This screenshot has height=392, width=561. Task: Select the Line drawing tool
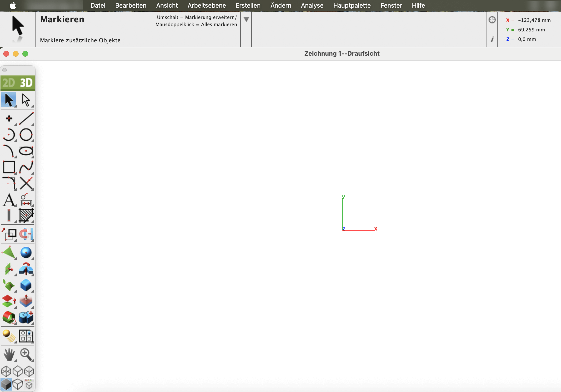tap(26, 119)
